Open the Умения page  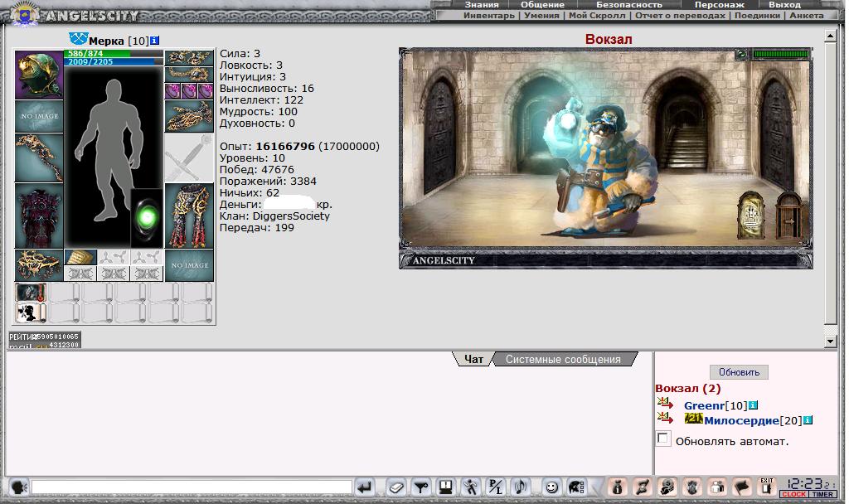click(541, 16)
